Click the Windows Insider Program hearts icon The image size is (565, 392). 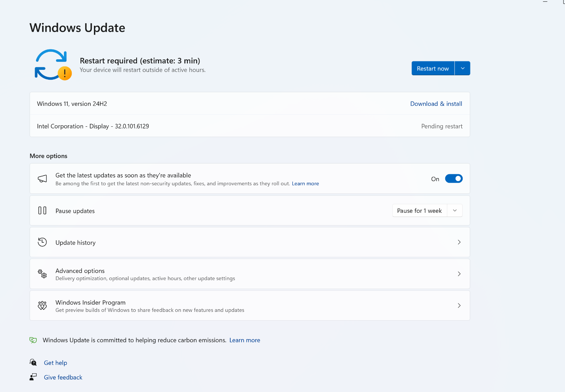pyautogui.click(x=42, y=306)
